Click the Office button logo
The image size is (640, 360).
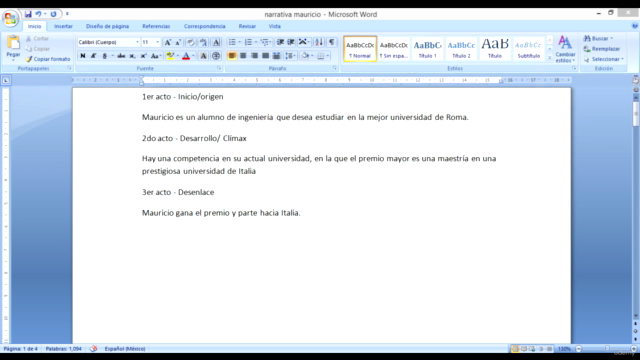(10, 18)
